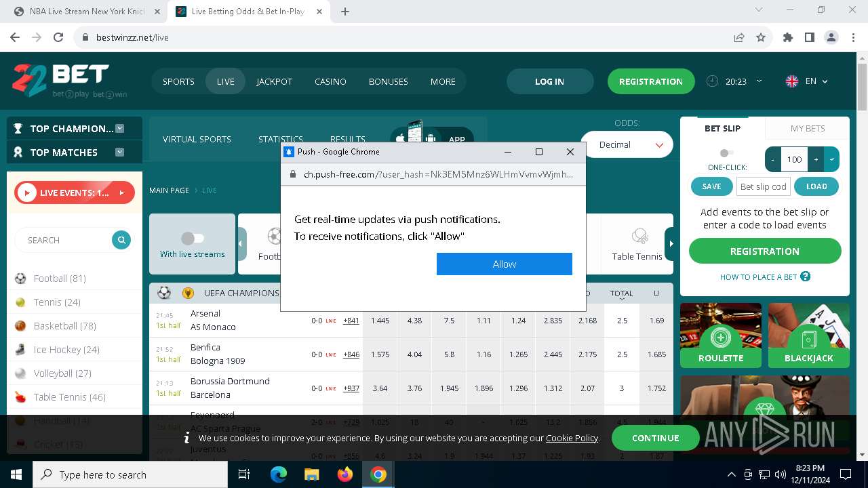Expand the Top Championships section

tap(120, 129)
